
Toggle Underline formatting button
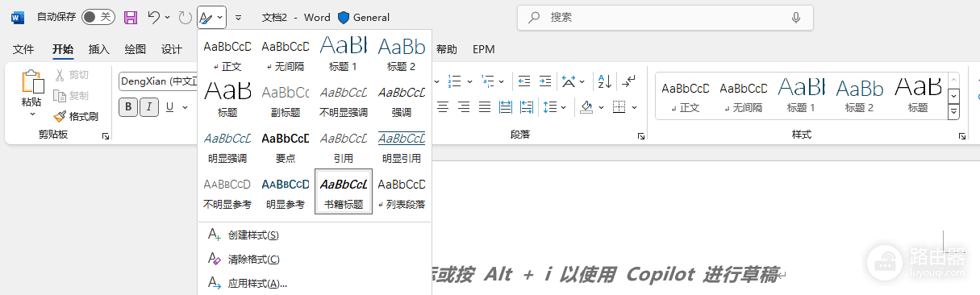pos(169,107)
